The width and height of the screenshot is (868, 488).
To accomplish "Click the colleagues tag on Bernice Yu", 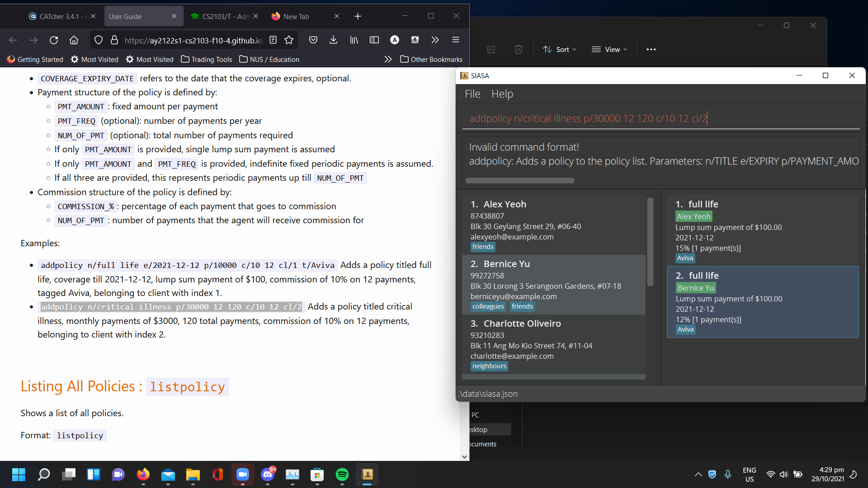I will pyautogui.click(x=488, y=305).
